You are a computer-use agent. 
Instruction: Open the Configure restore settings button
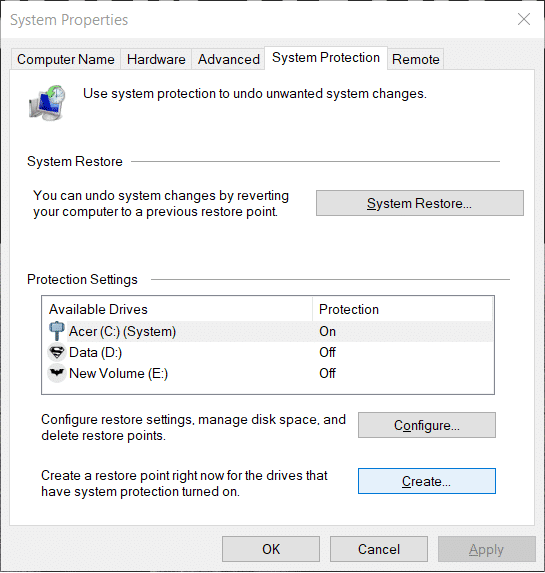[x=427, y=425]
